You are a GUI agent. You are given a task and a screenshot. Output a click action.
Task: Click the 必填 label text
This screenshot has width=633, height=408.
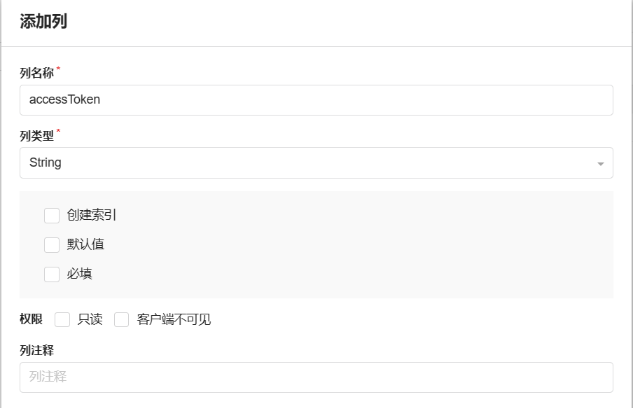(x=79, y=273)
